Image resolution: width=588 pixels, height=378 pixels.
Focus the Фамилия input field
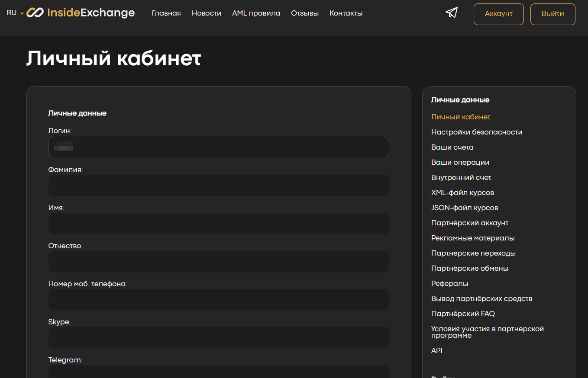click(219, 186)
